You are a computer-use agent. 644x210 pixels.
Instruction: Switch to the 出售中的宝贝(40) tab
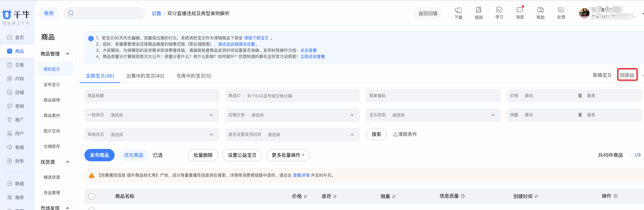coord(145,76)
